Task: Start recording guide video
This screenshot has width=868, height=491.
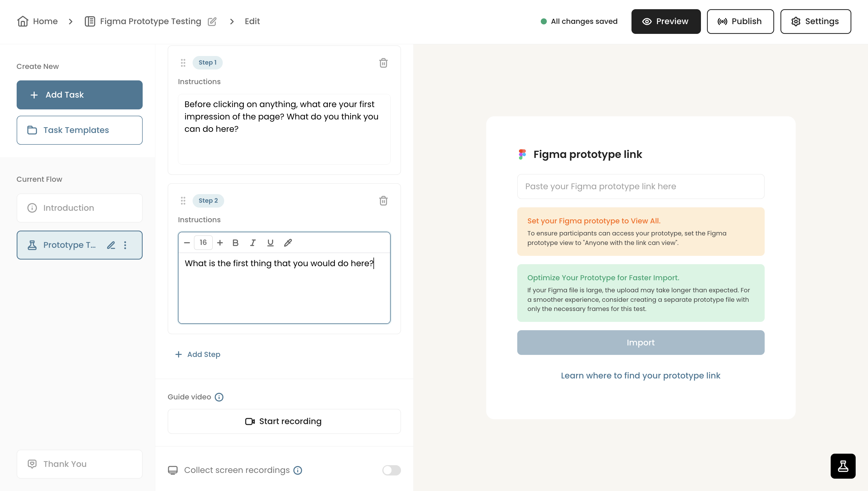Action: [284, 422]
